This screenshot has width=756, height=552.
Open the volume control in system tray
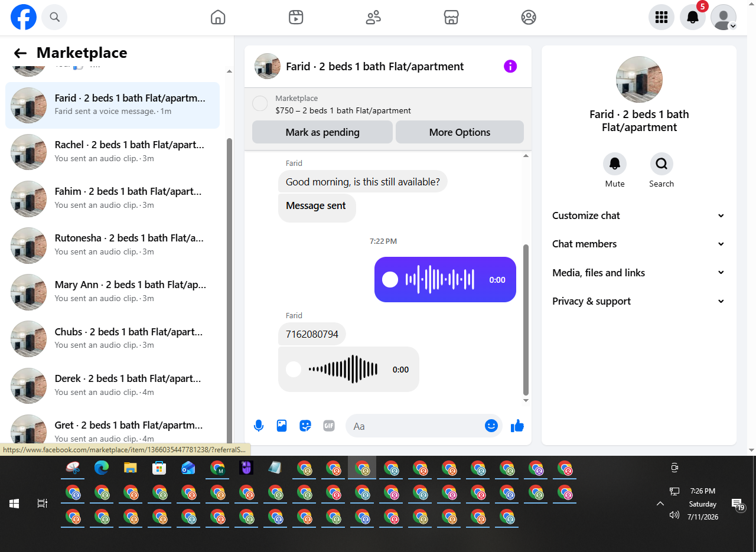point(674,515)
